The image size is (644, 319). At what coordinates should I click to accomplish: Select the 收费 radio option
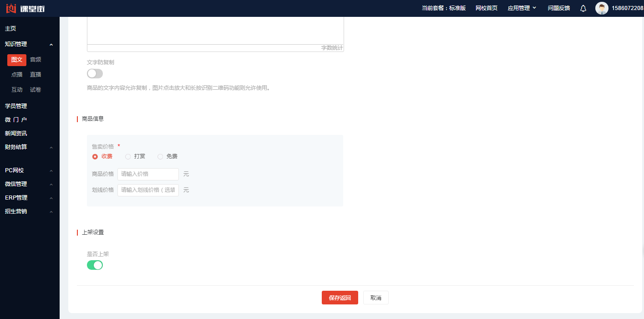click(95, 156)
